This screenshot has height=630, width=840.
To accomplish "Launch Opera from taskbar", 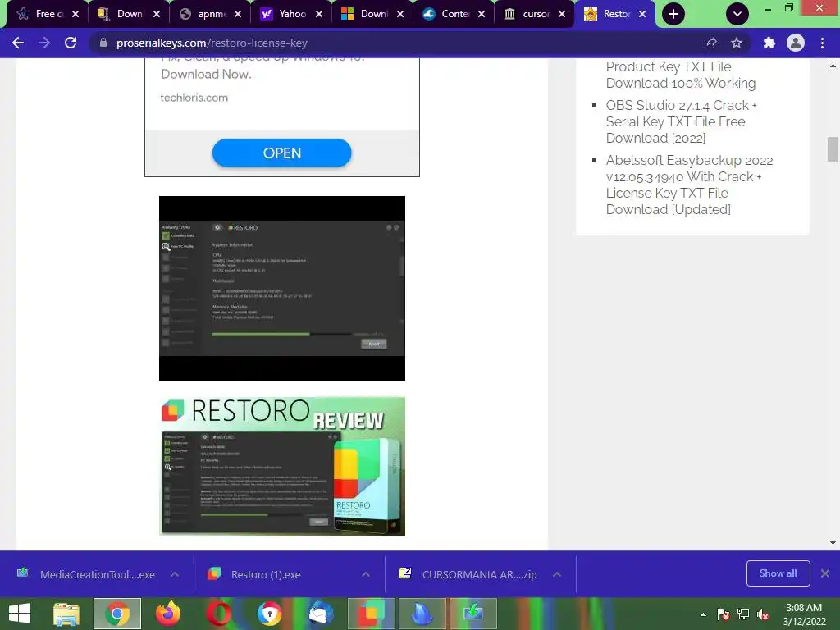I will coord(219,614).
